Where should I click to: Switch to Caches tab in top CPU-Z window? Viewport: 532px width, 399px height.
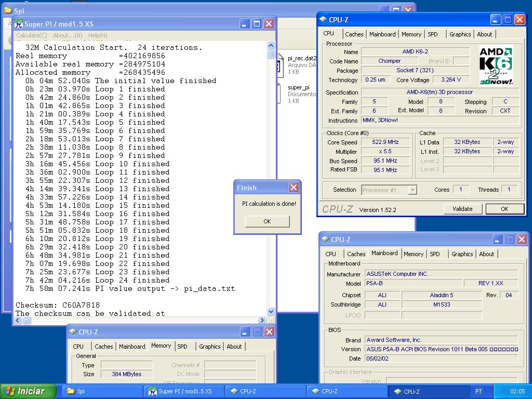point(354,34)
